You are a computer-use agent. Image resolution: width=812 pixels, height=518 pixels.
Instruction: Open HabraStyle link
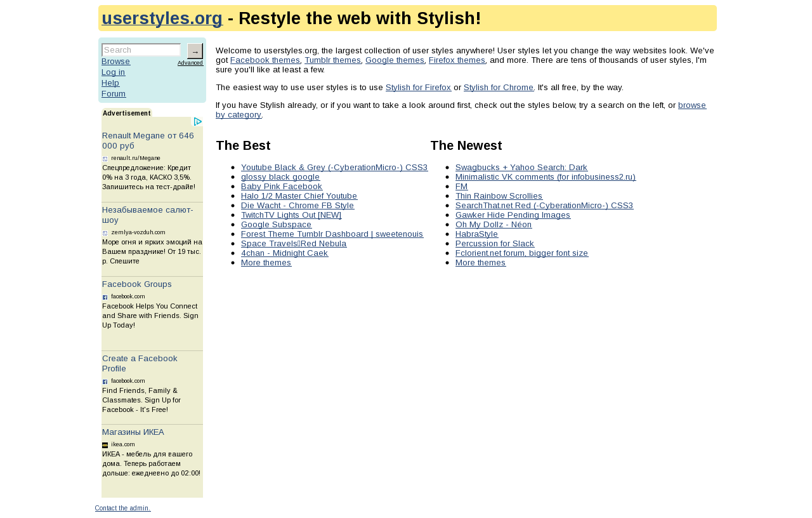pyautogui.click(x=476, y=234)
